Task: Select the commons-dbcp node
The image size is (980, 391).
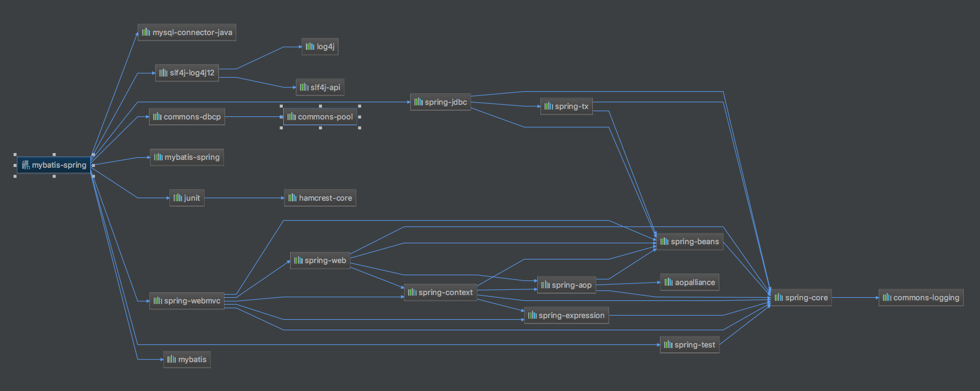Action: pos(187,117)
